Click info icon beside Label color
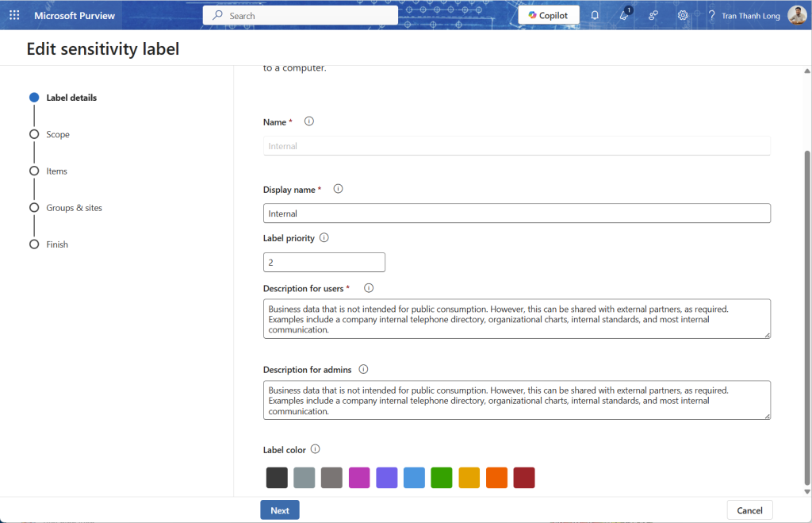 [x=315, y=449]
